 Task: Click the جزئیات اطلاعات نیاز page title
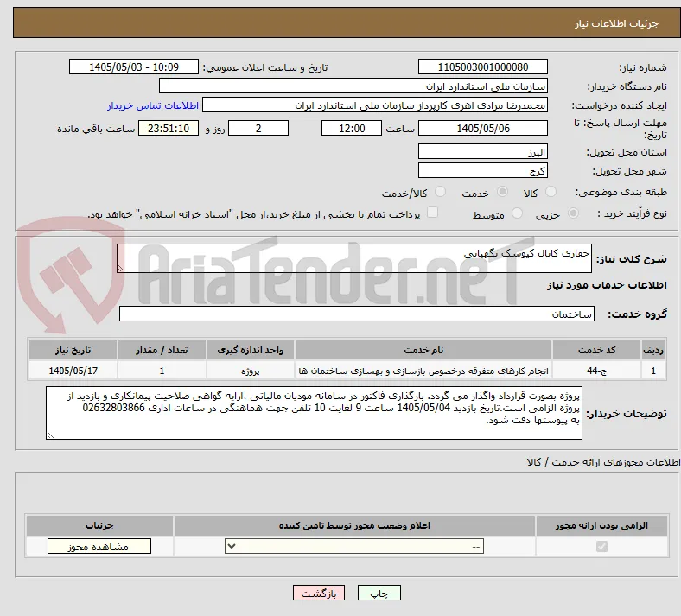pyautogui.click(x=616, y=23)
